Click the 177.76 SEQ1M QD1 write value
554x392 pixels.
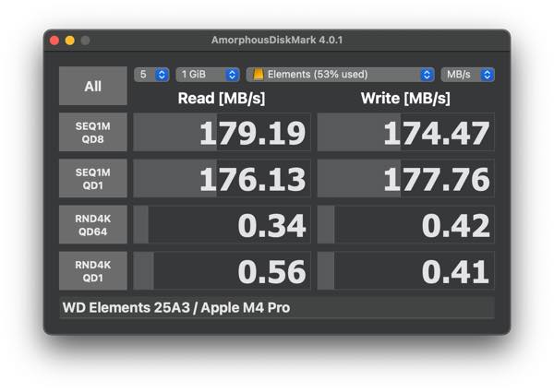[405, 179]
